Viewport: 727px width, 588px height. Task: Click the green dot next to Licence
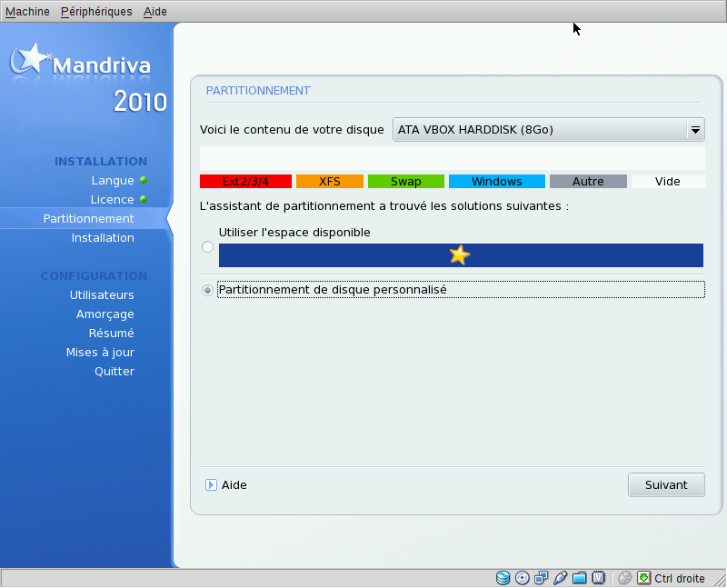click(x=144, y=199)
